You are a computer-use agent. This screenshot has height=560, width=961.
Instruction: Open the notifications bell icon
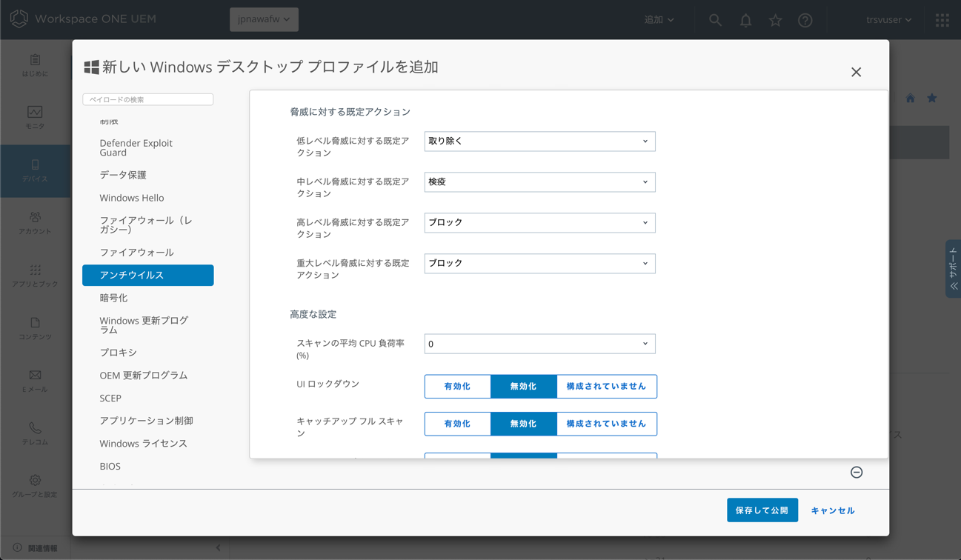(746, 20)
